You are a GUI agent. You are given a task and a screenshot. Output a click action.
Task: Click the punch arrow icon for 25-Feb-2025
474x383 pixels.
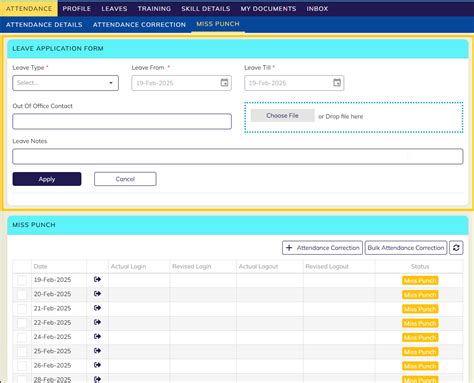(x=97, y=351)
